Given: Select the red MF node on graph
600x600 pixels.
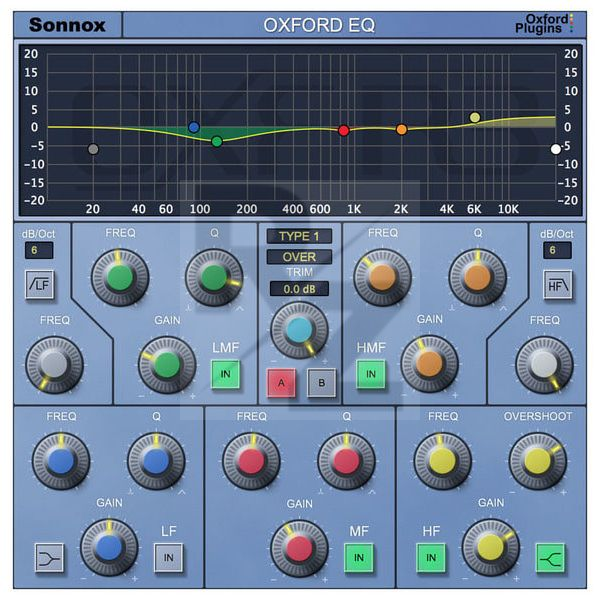Looking at the screenshot, I should point(344,130).
